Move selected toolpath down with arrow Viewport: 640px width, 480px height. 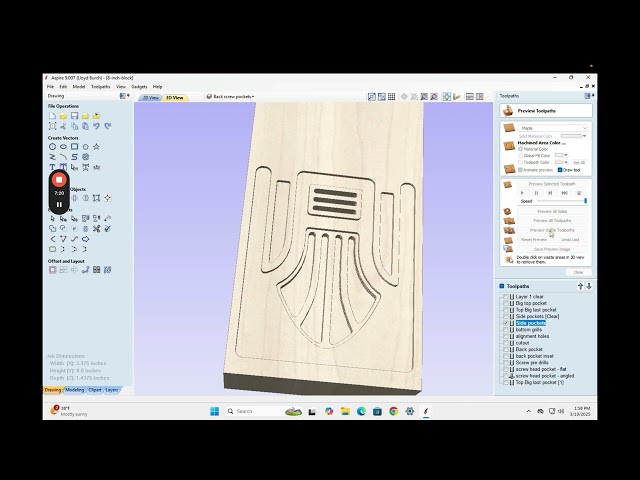(589, 286)
